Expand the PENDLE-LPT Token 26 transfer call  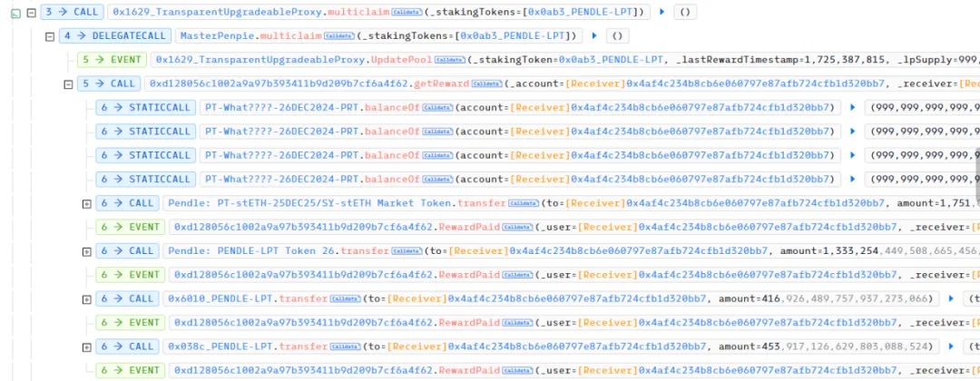point(87,251)
